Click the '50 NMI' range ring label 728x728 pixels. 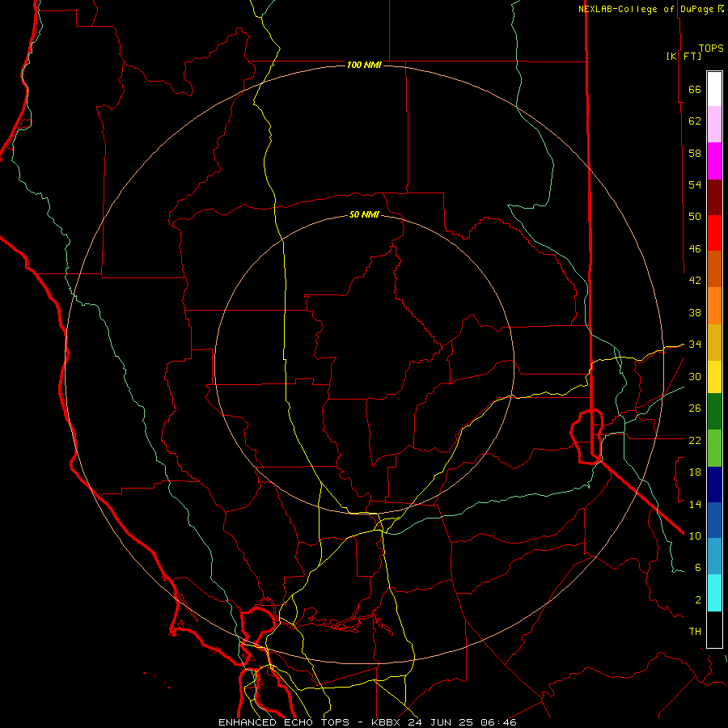pos(364,214)
